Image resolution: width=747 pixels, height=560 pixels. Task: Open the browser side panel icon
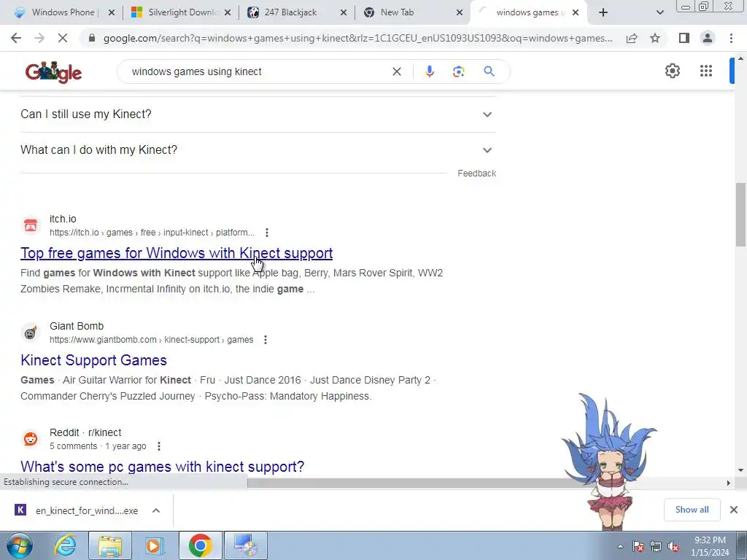684,38
